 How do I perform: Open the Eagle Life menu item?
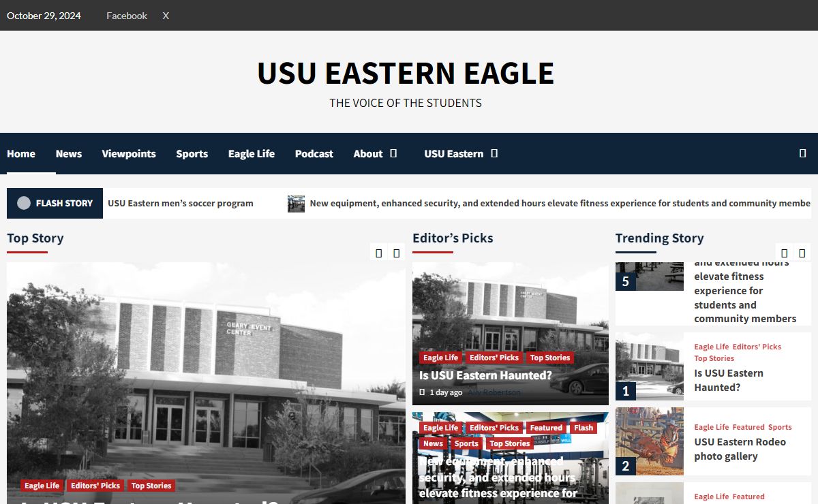point(252,154)
